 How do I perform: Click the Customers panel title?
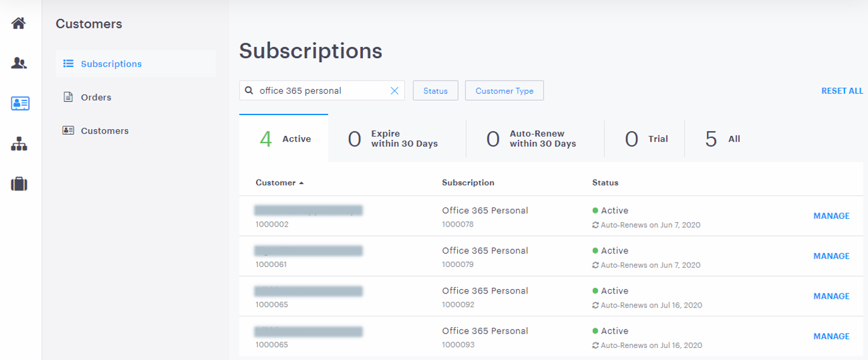click(89, 24)
